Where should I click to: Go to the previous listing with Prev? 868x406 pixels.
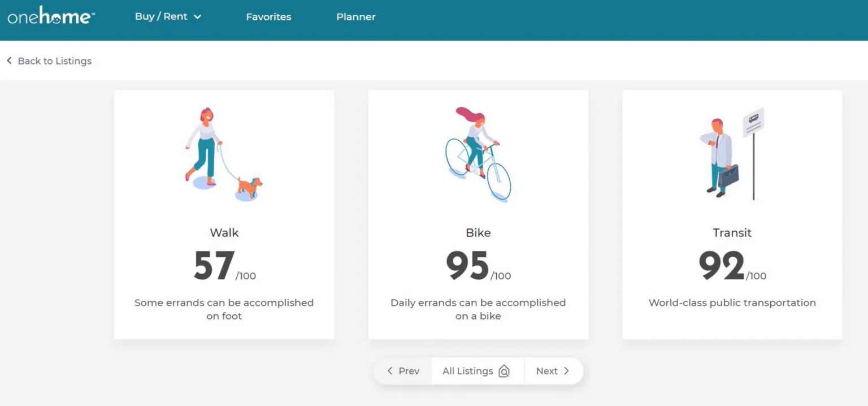(403, 371)
